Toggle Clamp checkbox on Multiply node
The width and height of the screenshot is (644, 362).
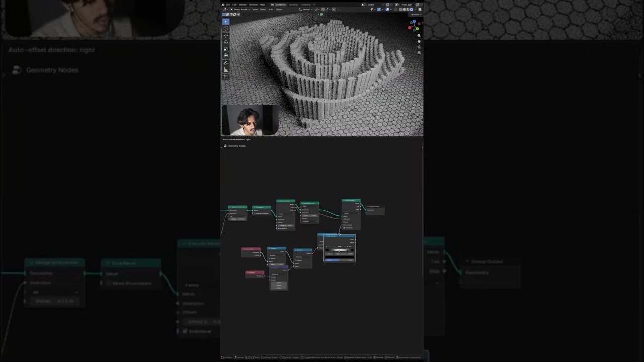pyautogui.click(x=270, y=258)
